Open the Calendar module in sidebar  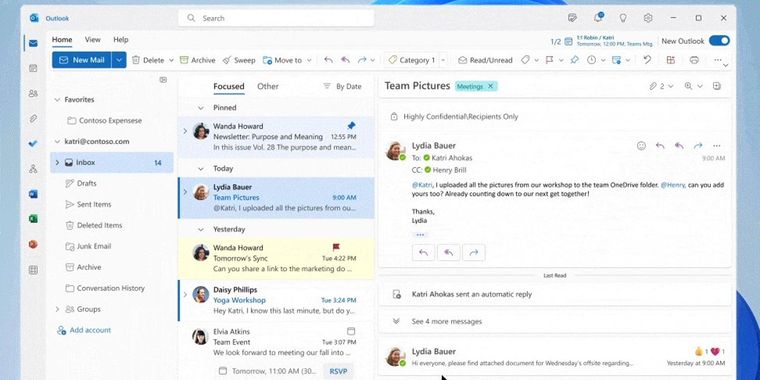pyautogui.click(x=33, y=68)
